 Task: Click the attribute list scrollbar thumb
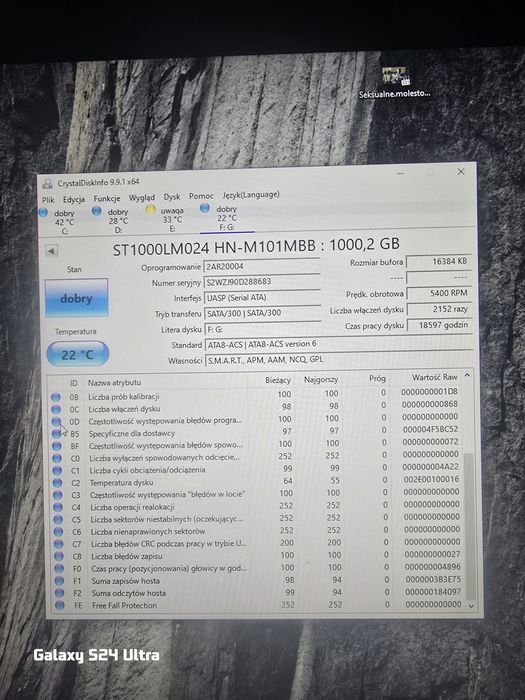pos(468,527)
